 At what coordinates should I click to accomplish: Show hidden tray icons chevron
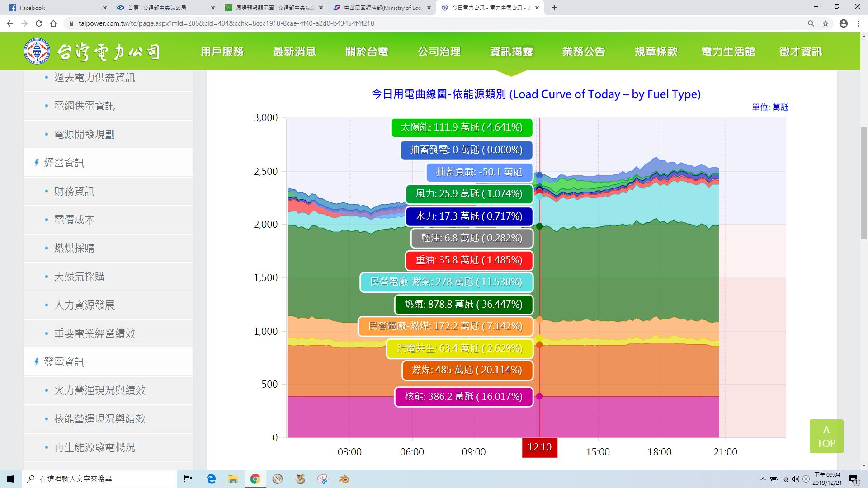763,479
